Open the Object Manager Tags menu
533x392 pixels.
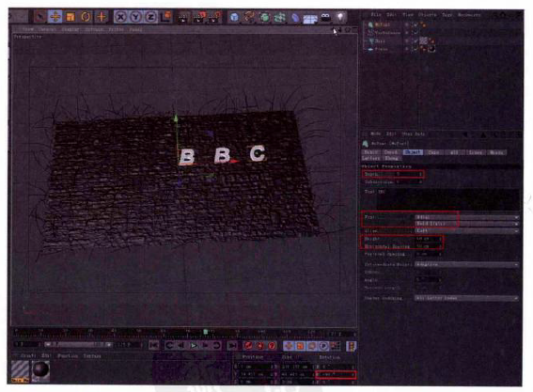click(447, 15)
